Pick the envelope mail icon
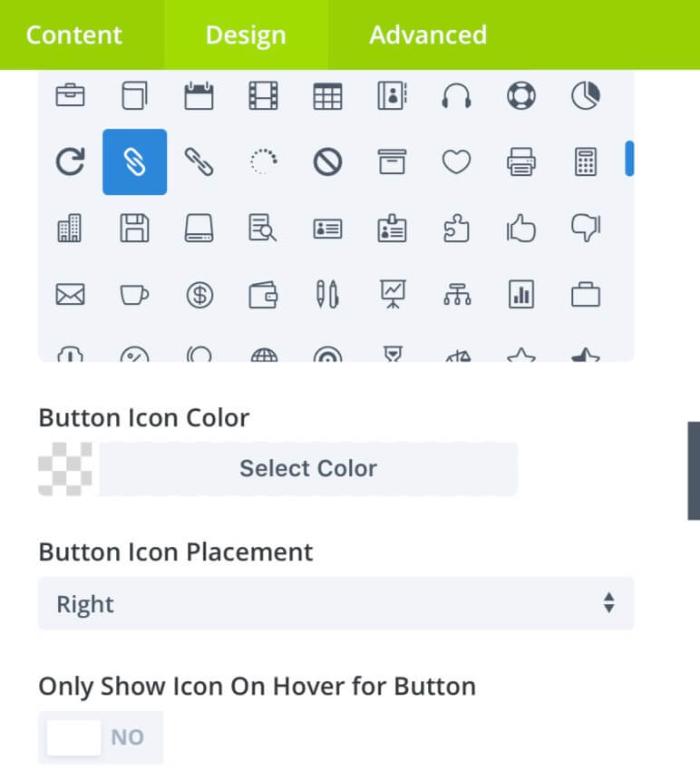Viewport: 700px width, 771px height. point(71,295)
